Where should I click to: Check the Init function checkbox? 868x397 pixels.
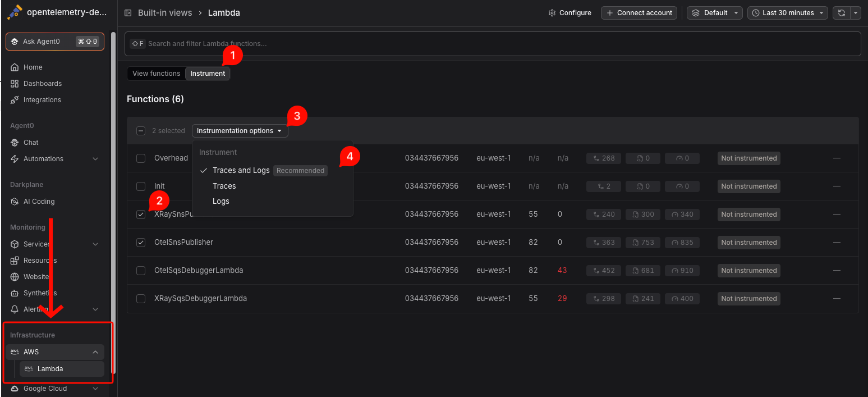[x=141, y=186]
